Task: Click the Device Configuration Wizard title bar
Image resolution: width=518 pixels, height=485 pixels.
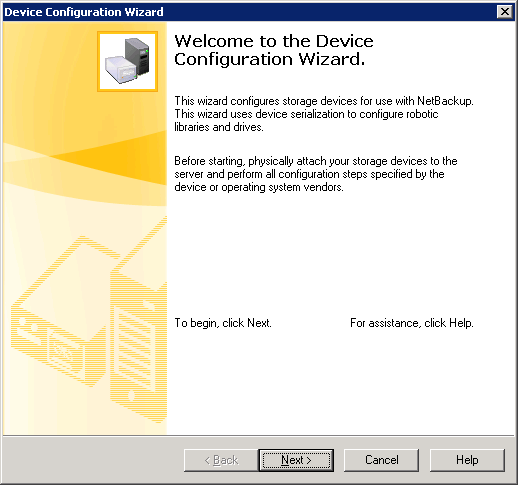Action: point(250,12)
